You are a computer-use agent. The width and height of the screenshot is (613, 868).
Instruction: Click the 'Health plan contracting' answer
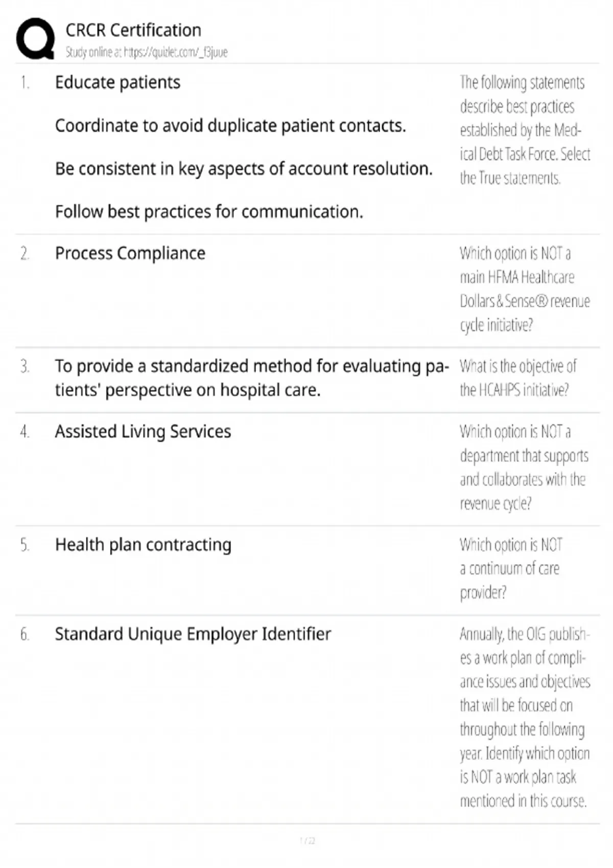click(x=143, y=545)
